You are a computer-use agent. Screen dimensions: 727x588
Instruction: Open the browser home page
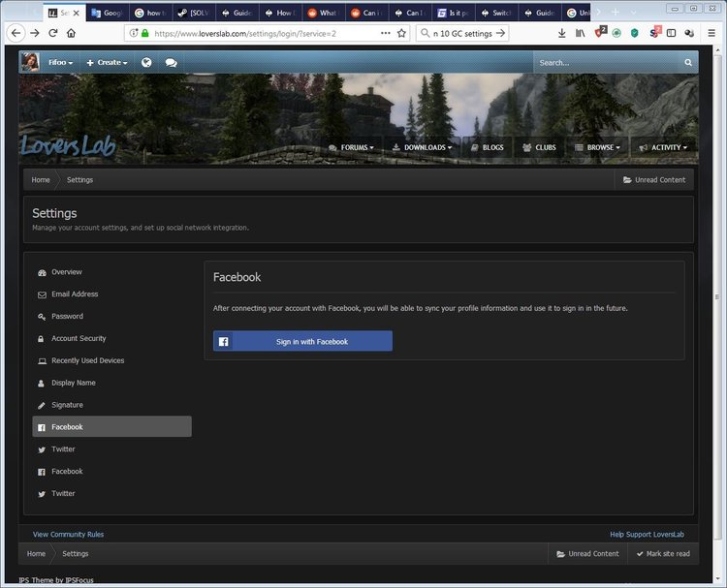click(x=71, y=33)
